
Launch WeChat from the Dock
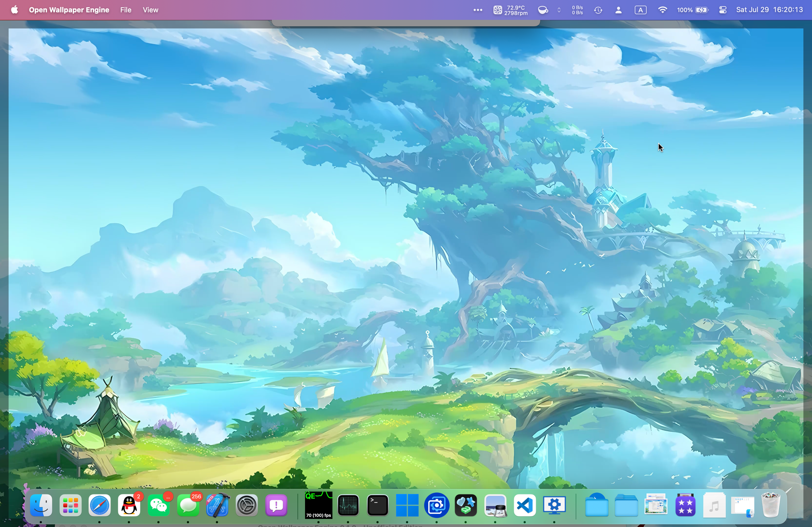(x=159, y=505)
